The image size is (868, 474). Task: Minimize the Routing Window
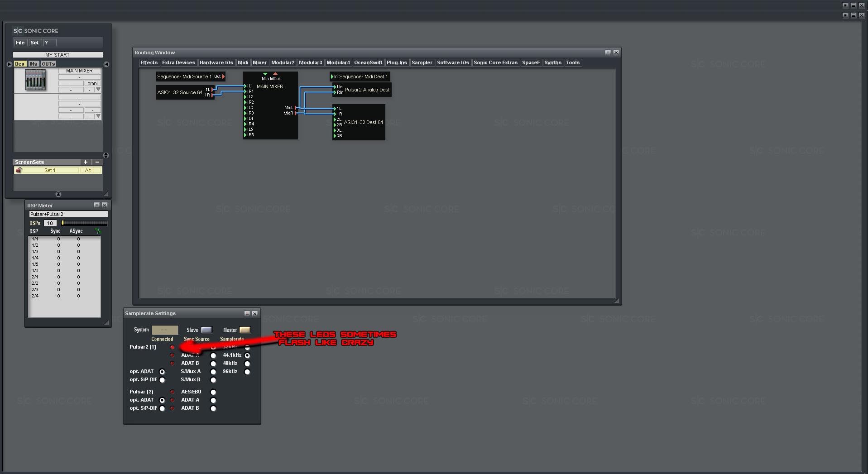click(608, 53)
